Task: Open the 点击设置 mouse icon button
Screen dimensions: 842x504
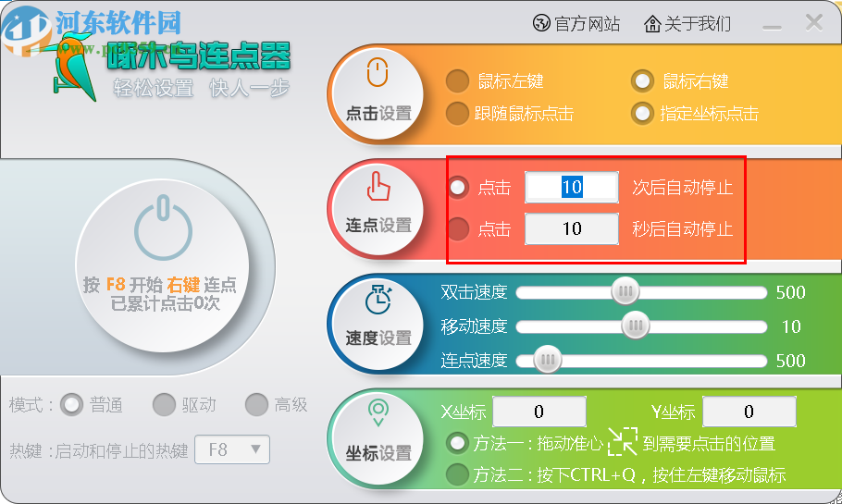Action: point(378,93)
